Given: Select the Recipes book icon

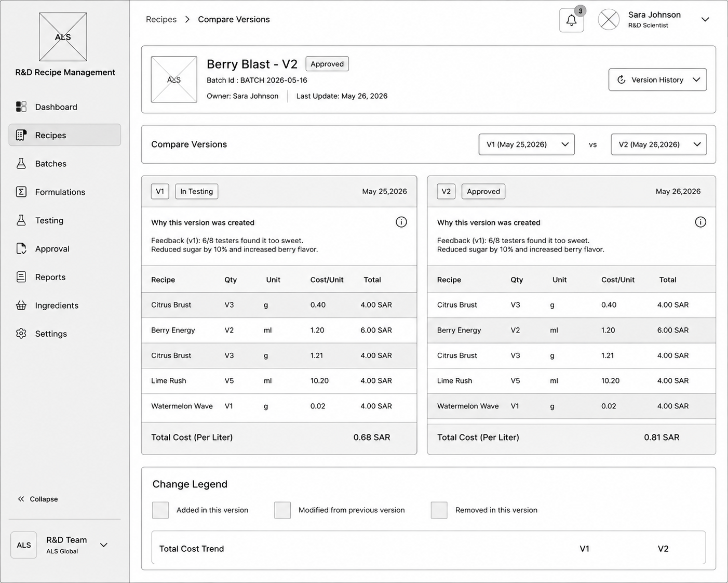Looking at the screenshot, I should (21, 135).
